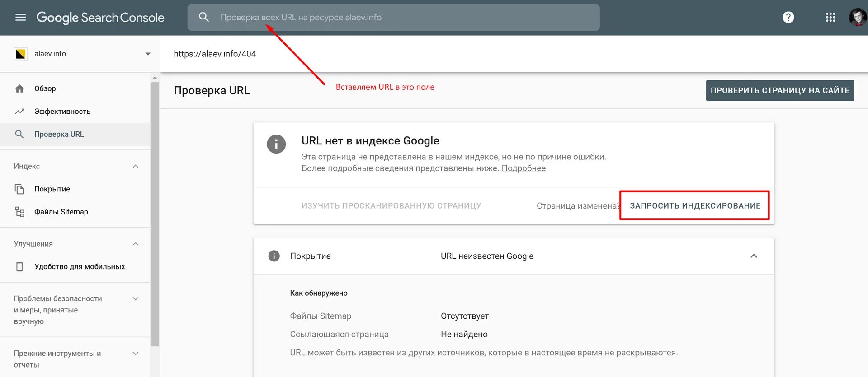Open the Google apps grid
Screen dimensions: 868x377
click(830, 17)
